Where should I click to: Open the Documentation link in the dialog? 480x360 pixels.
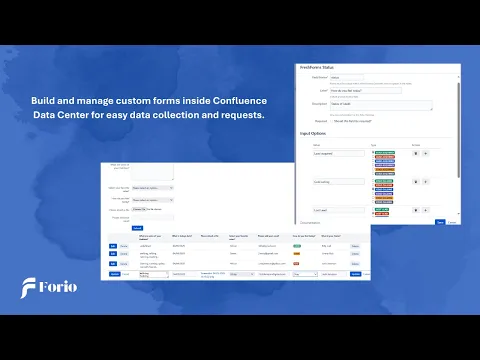310,222
